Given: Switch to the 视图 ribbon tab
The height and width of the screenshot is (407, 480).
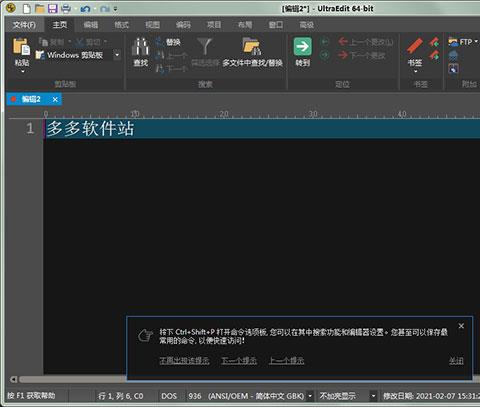Looking at the screenshot, I should [x=152, y=25].
